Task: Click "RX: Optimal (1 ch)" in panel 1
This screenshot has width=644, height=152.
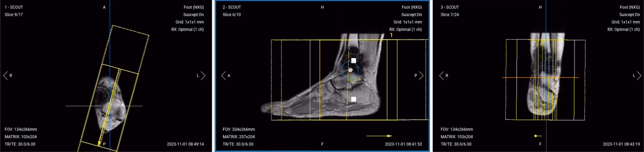Action: coord(188,29)
